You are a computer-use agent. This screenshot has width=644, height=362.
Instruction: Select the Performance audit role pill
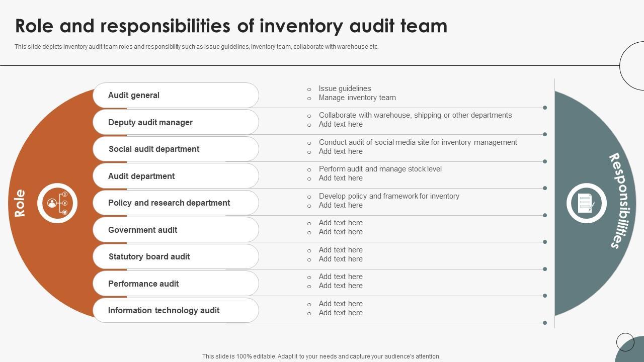(176, 284)
